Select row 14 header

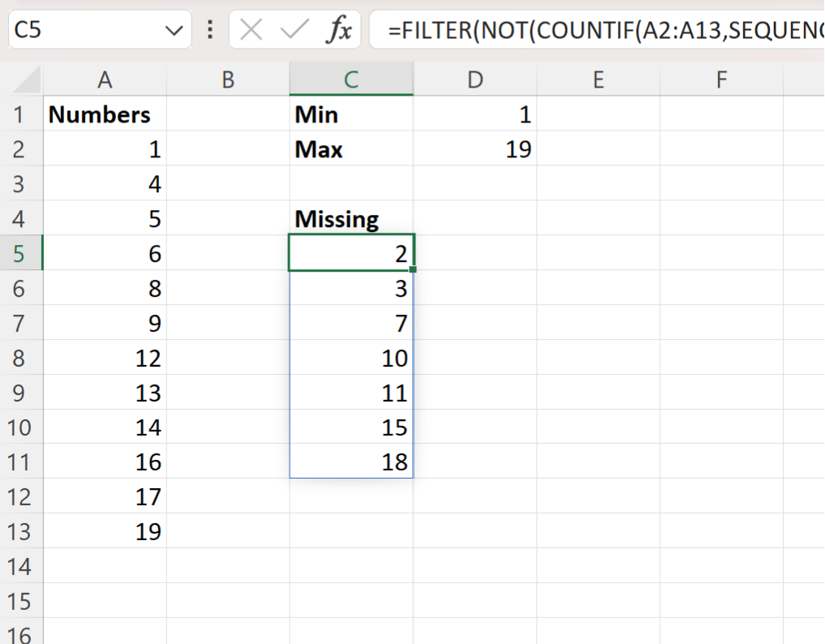tap(20, 566)
